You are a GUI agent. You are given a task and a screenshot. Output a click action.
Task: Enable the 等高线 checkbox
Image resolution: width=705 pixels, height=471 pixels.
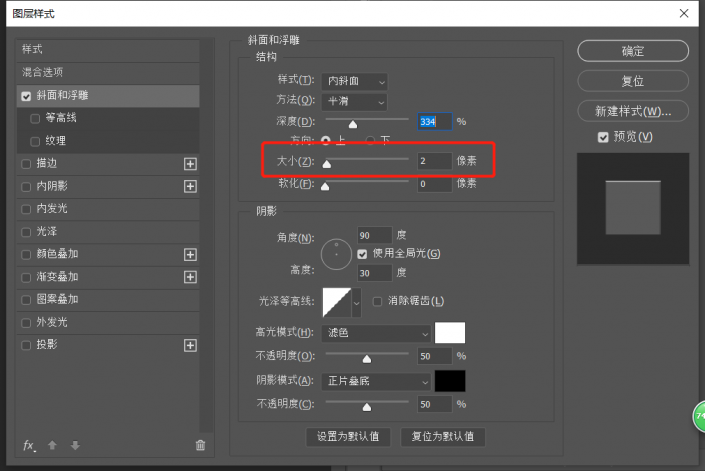pyautogui.click(x=36, y=118)
